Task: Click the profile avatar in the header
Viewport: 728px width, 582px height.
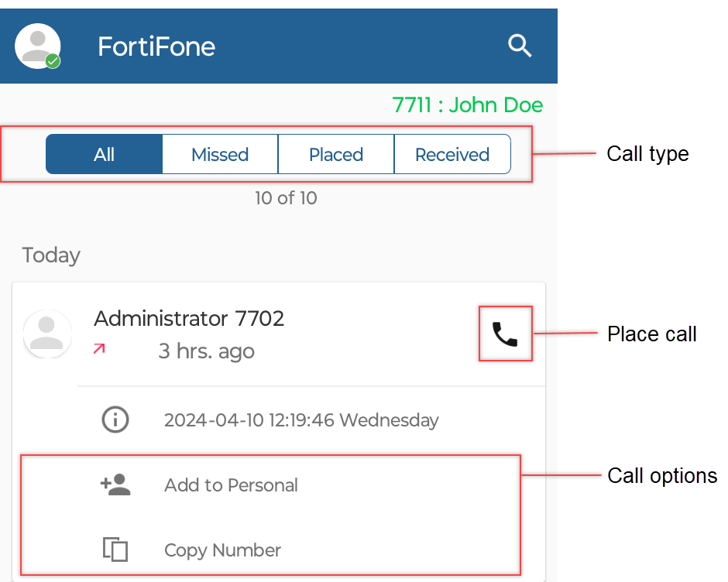Action: pyautogui.click(x=37, y=46)
